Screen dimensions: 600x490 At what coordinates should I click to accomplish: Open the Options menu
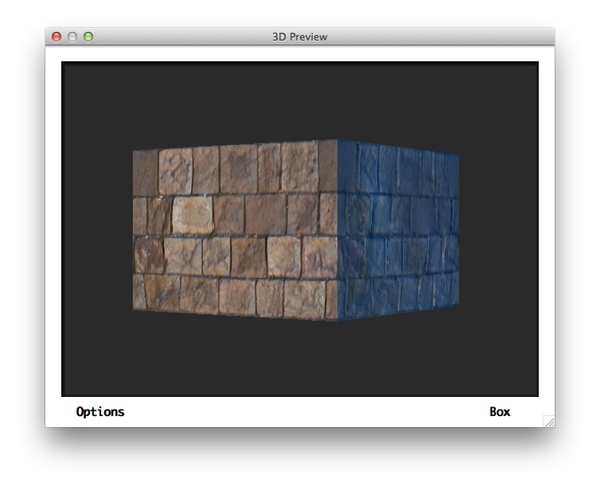coord(100,412)
